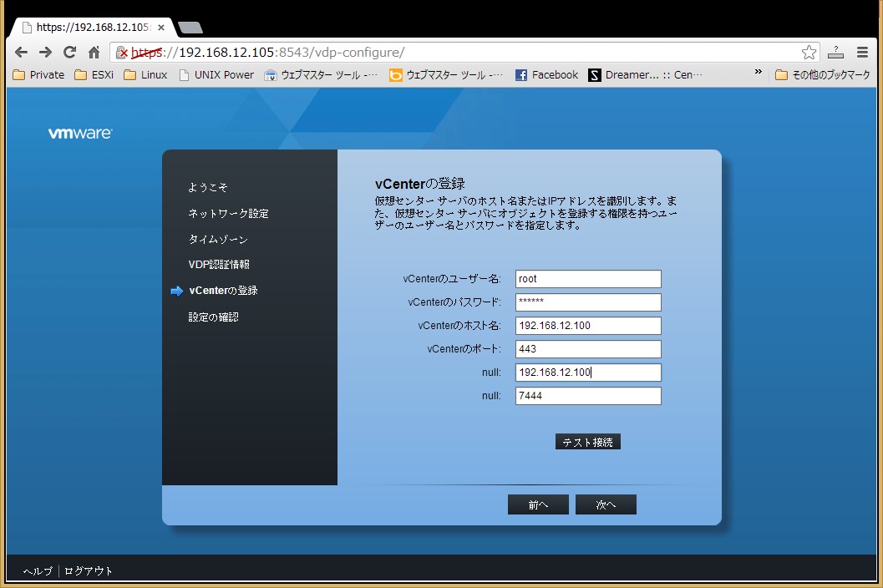Click the vCenterのユーザー名 label
The width and height of the screenshot is (883, 588).
[452, 279]
